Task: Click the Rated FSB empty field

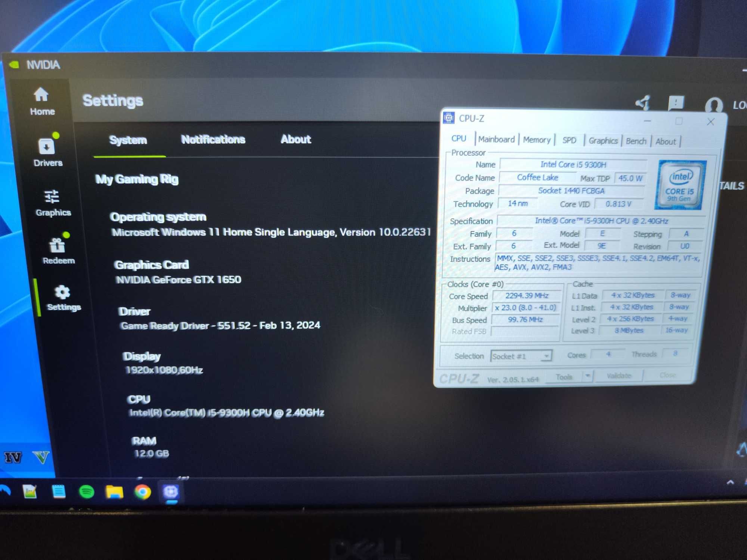Action: pos(525,331)
